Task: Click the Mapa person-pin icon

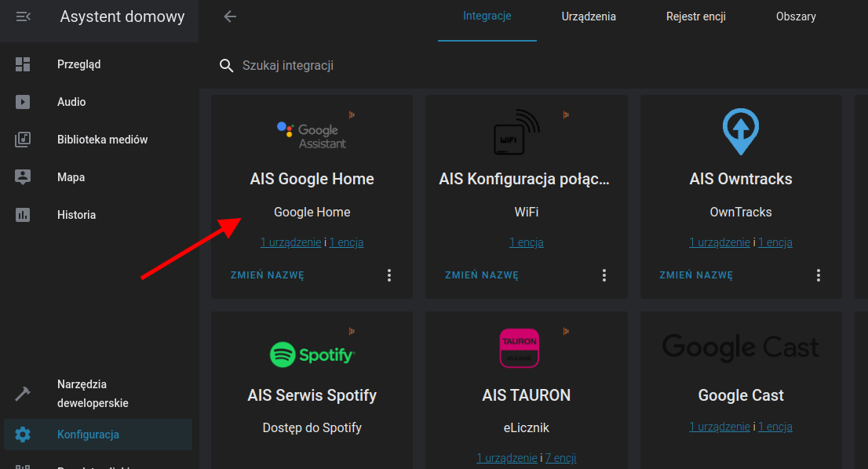Action: (x=23, y=177)
